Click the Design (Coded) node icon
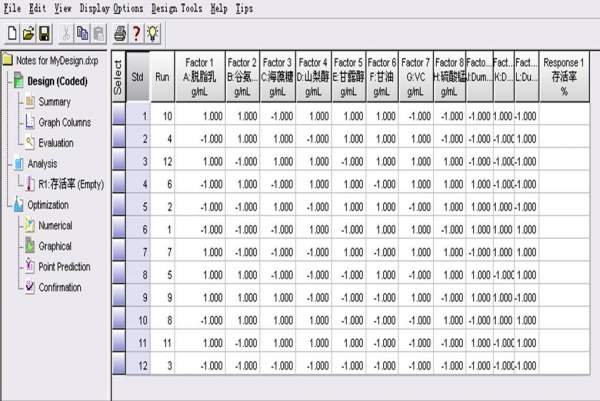This screenshot has width=600, height=401. point(18,81)
